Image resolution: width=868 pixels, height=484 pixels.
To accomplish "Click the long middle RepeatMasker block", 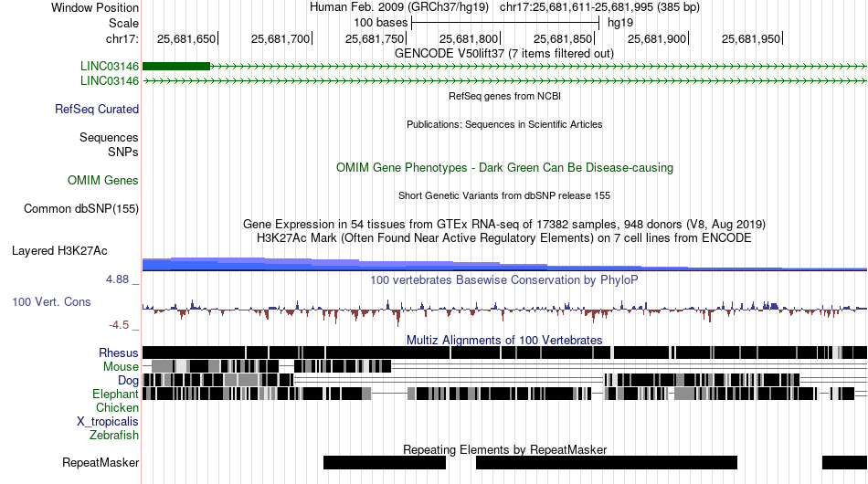I will (x=607, y=462).
